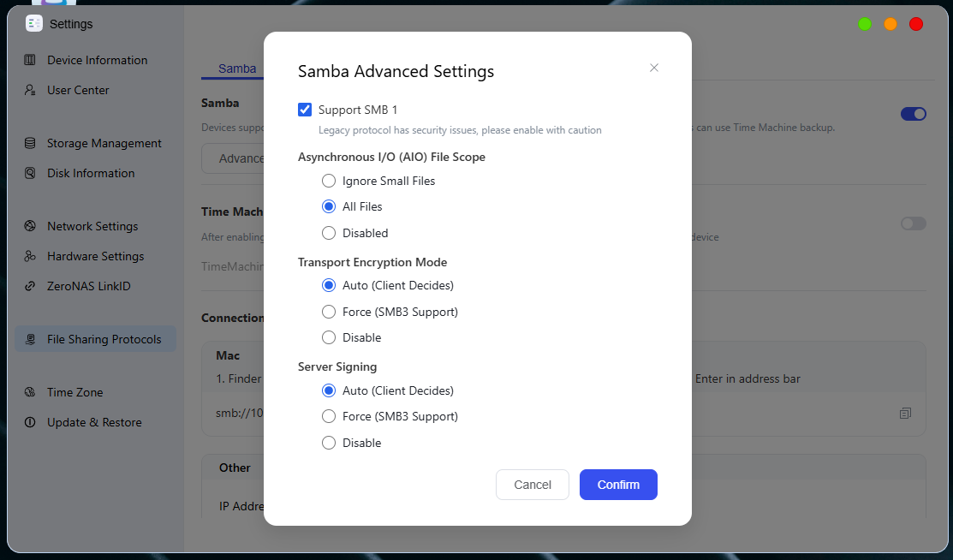The image size is (953, 560).
Task: Click the Server Signing heading
Action: (x=337, y=366)
